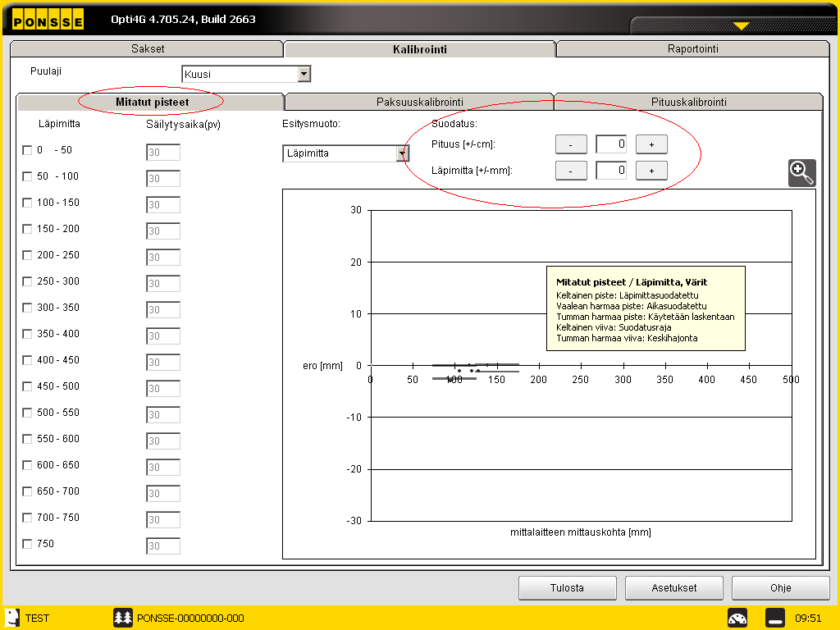Click the forest stand icon in status bar
The image size is (840, 630).
point(123,618)
